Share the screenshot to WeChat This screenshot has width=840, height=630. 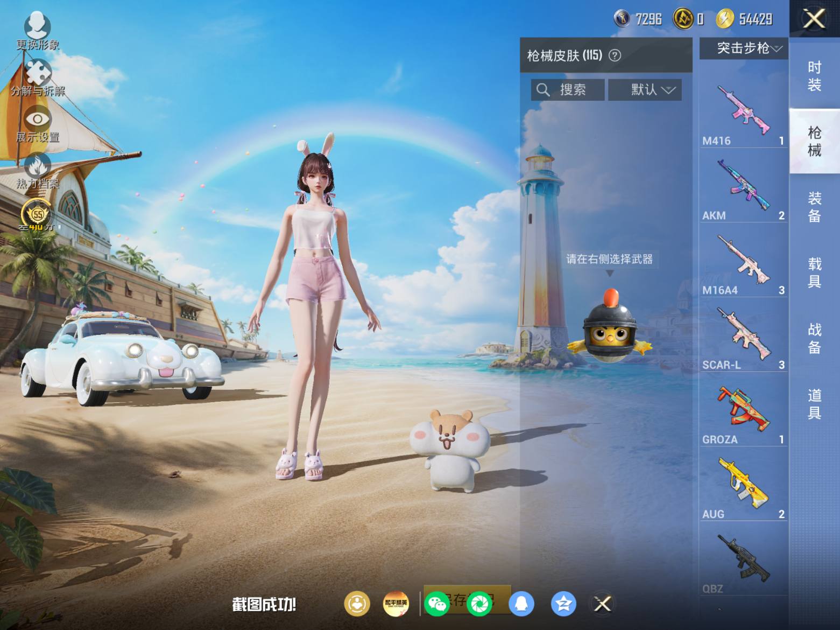437,604
